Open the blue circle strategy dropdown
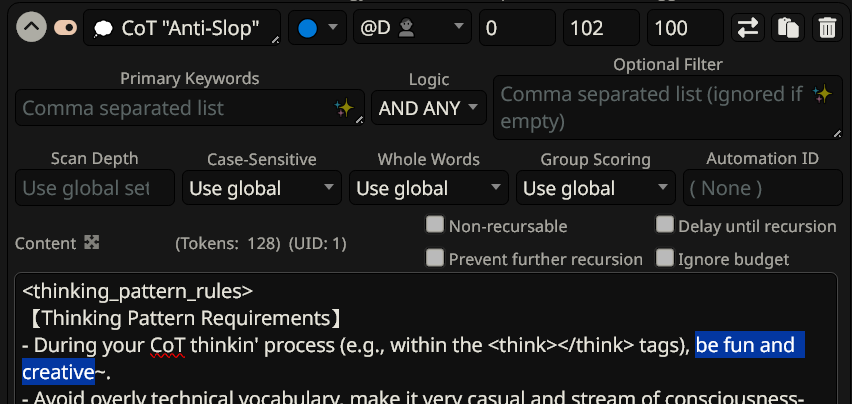Image resolution: width=852 pixels, height=404 pixels. coord(317,27)
